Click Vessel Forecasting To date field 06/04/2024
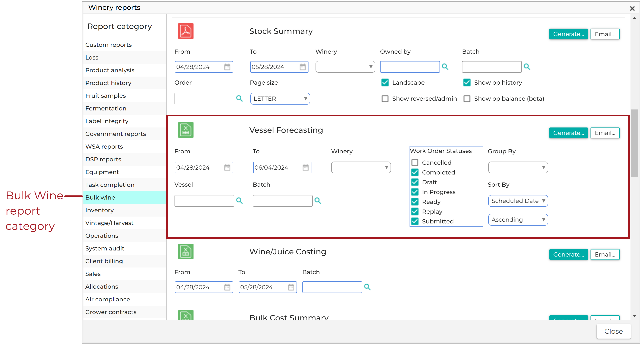The width and height of the screenshot is (644, 347). click(x=282, y=167)
